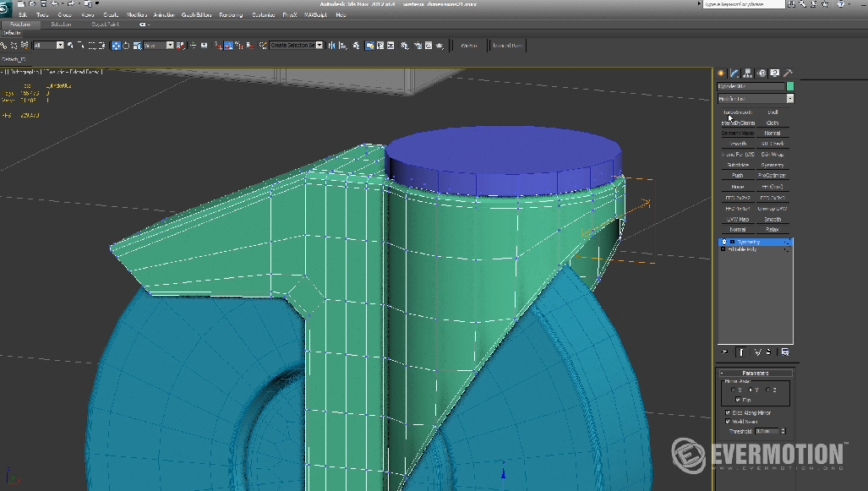Open the Modifiers menu
This screenshot has height=491, width=868.
[137, 15]
